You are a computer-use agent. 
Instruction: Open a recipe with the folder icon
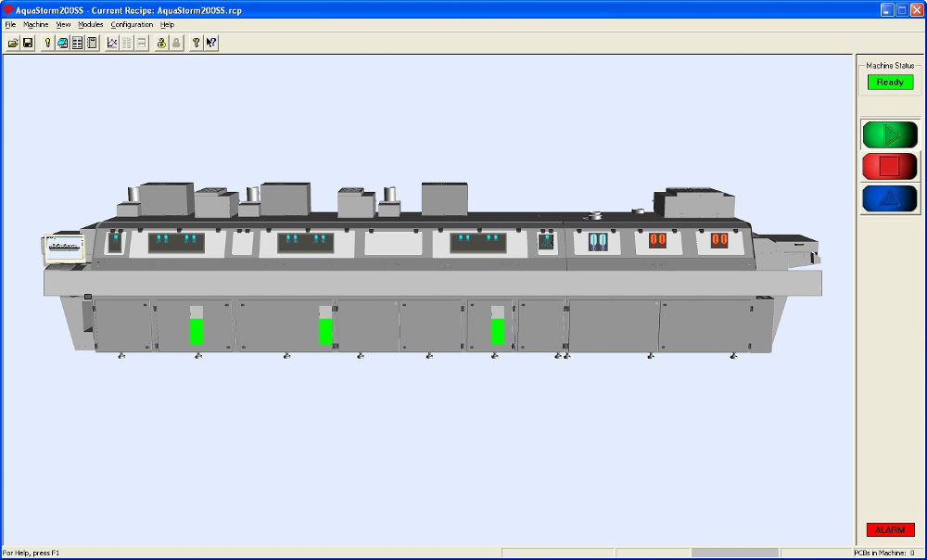point(13,43)
